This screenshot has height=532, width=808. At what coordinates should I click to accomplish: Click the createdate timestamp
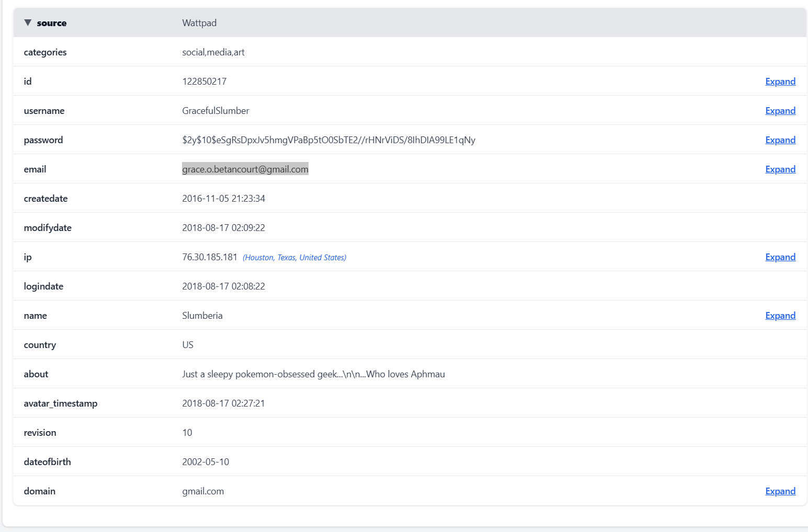[223, 199]
